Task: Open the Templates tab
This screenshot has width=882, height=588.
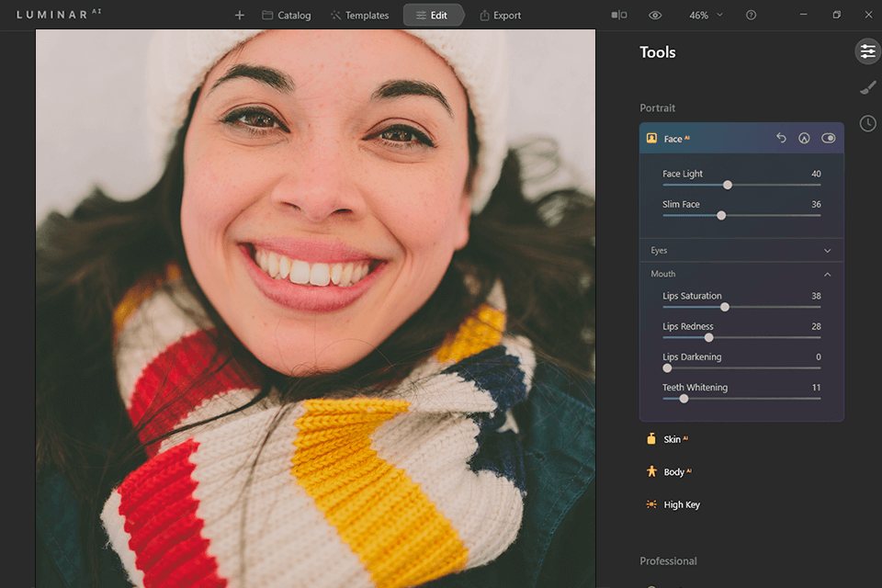Action: (x=359, y=16)
